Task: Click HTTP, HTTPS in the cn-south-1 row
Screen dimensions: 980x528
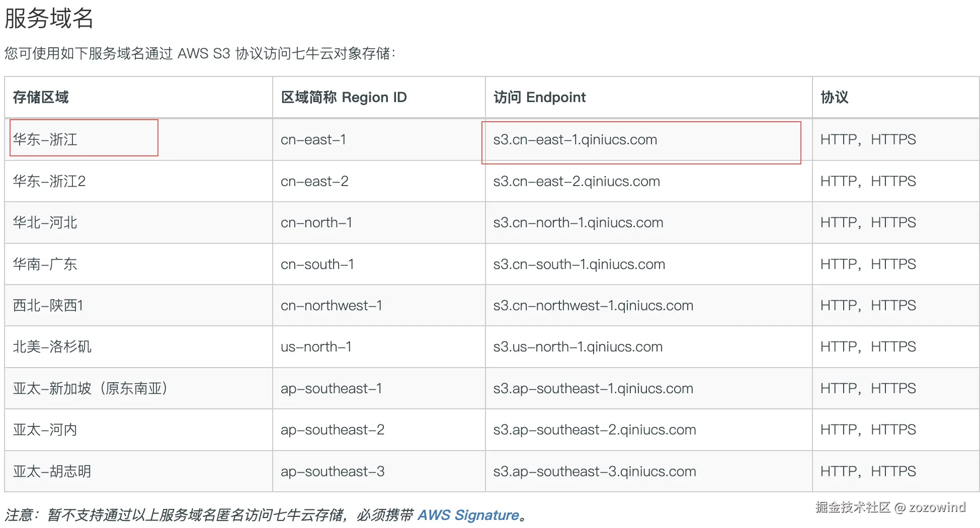Action: tap(868, 264)
